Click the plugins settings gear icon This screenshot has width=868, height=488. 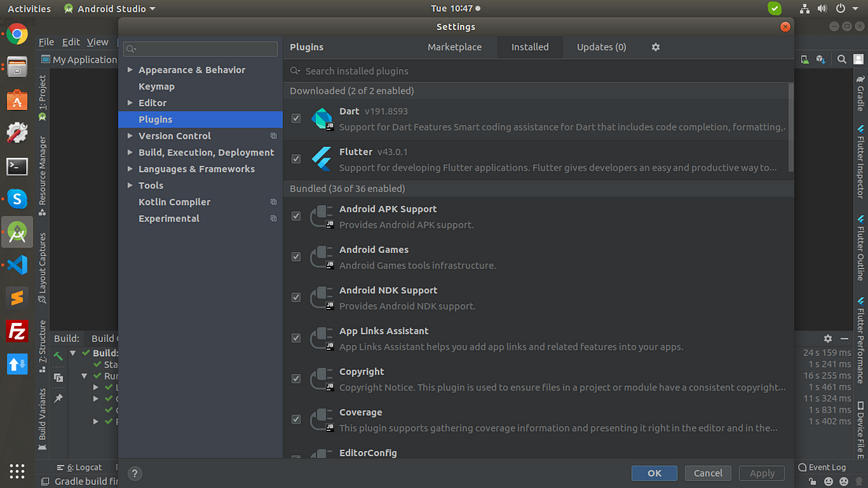[x=656, y=47]
